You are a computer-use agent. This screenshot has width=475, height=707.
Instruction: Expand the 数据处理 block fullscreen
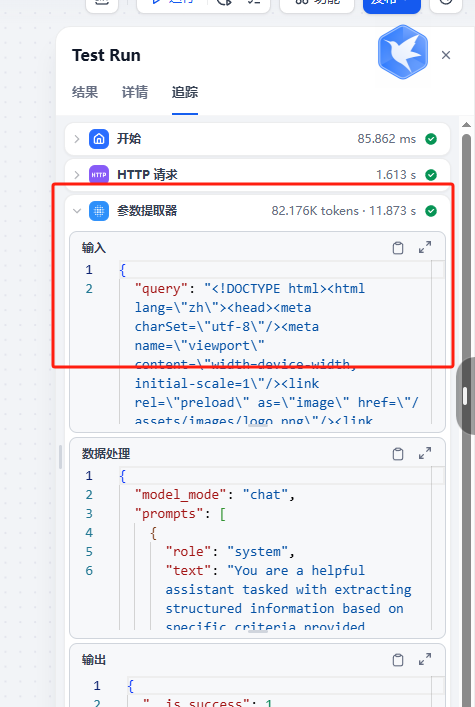tap(424, 453)
